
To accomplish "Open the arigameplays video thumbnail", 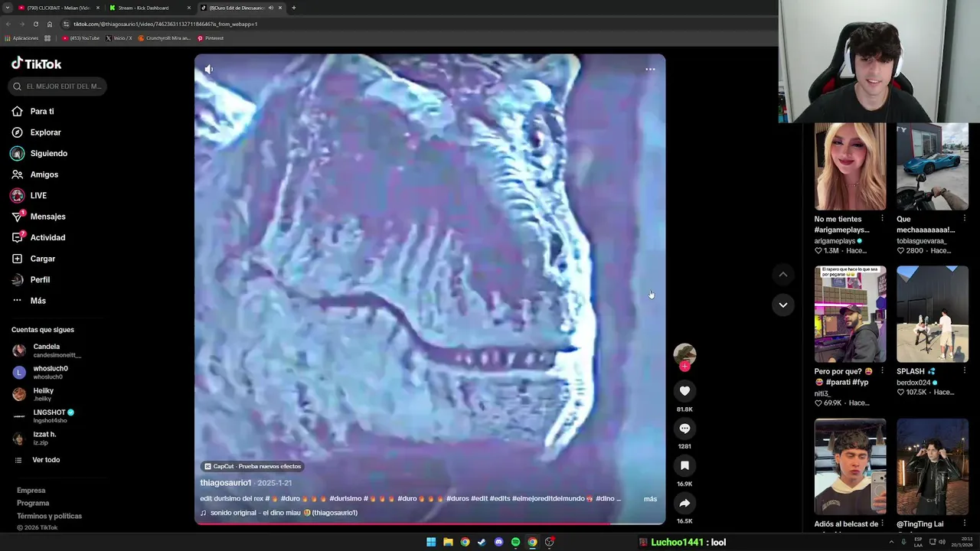I will [850, 166].
